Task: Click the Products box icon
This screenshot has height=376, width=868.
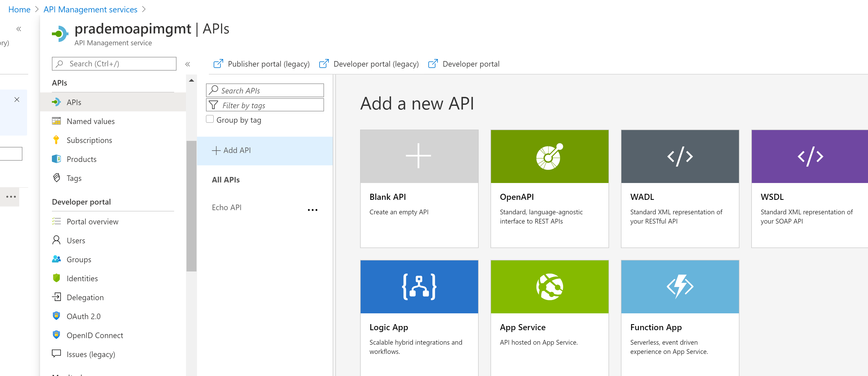Action: tap(57, 159)
